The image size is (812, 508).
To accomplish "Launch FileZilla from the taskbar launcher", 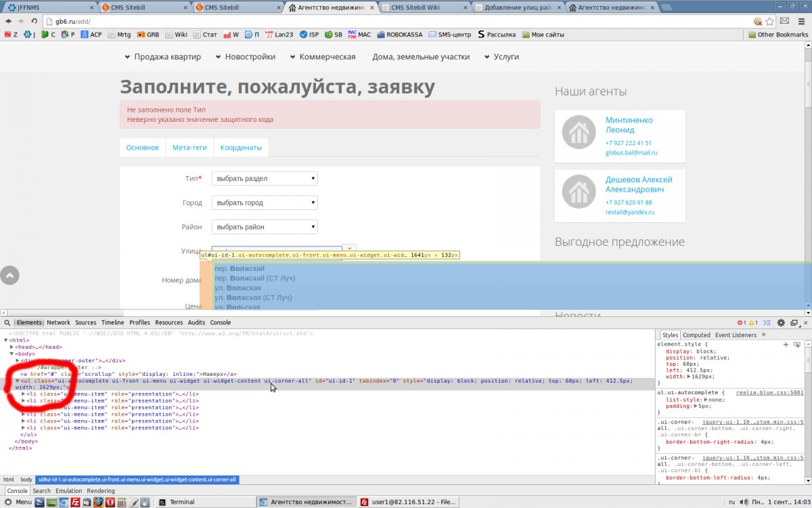I will tap(76, 502).
